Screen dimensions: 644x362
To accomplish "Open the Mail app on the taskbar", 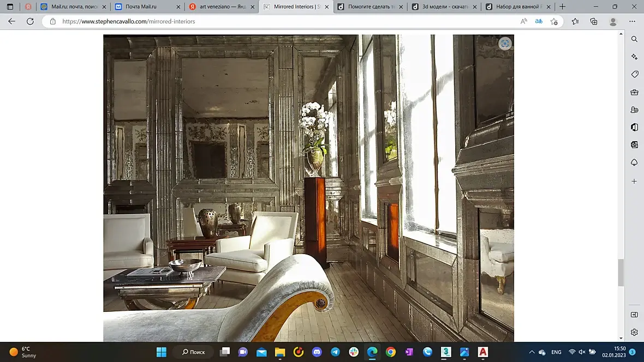I will tap(261, 352).
